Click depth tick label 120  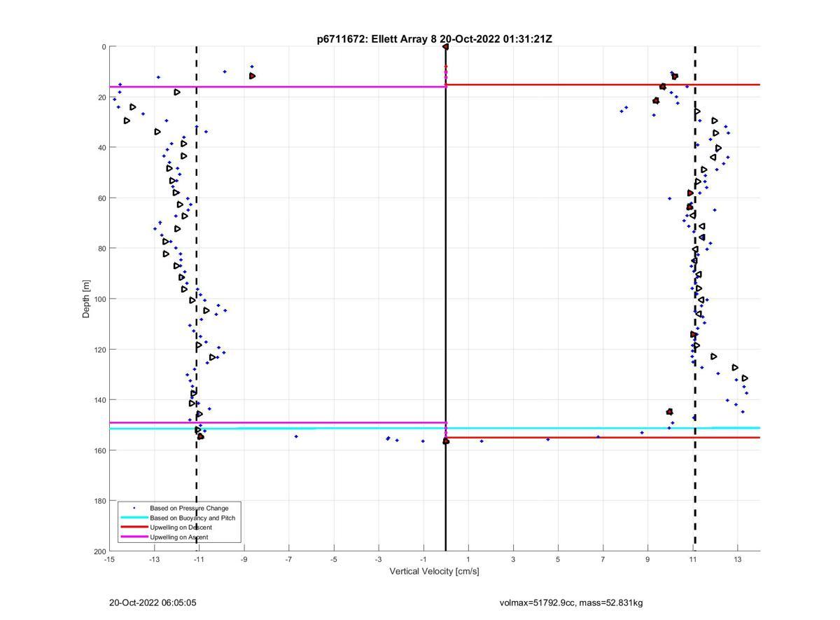coord(99,350)
